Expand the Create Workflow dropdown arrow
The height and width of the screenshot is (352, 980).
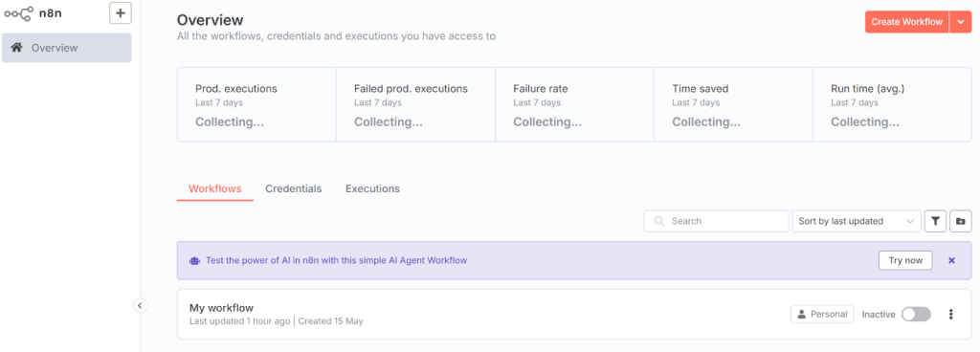click(961, 22)
